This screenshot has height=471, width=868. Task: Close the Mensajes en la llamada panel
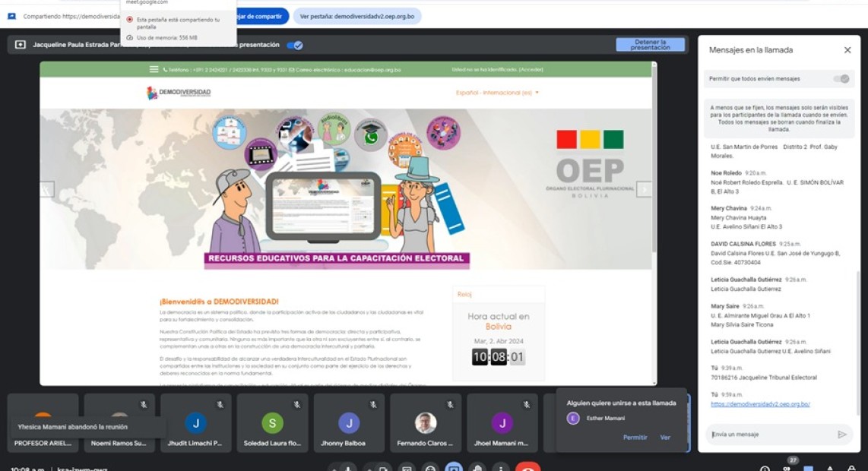tap(847, 50)
